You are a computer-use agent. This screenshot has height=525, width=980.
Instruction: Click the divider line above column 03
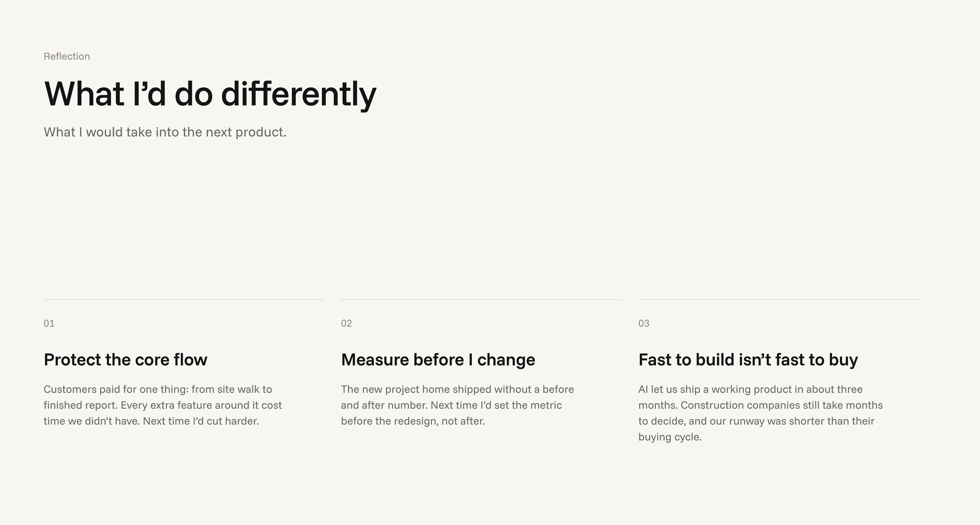pyautogui.click(x=779, y=300)
